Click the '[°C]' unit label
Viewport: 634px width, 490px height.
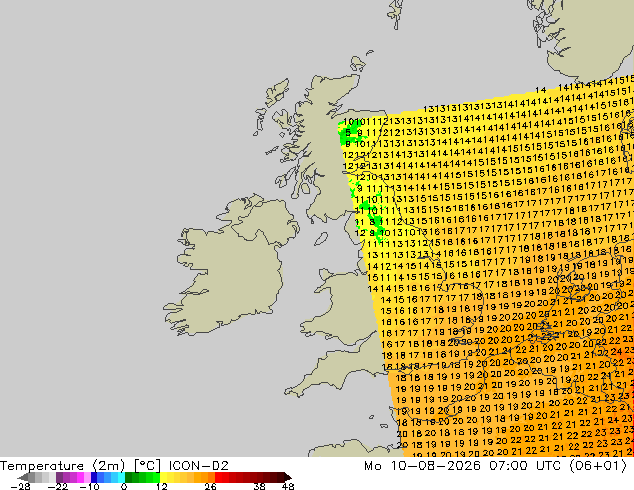pos(148,466)
